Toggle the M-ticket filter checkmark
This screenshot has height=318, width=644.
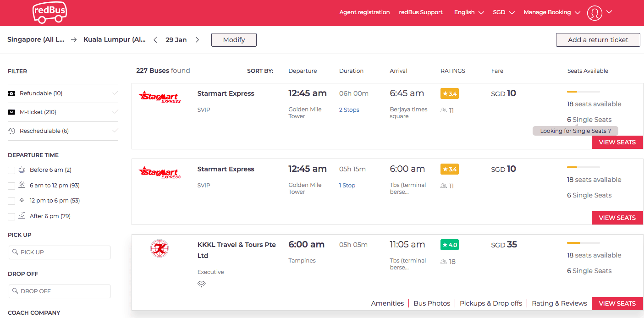pos(115,112)
